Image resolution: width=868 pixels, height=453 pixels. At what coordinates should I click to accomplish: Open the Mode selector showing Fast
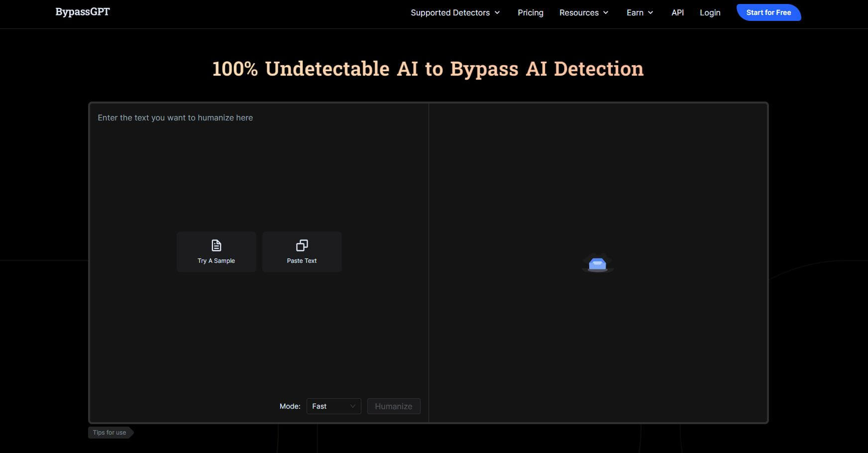coord(333,406)
